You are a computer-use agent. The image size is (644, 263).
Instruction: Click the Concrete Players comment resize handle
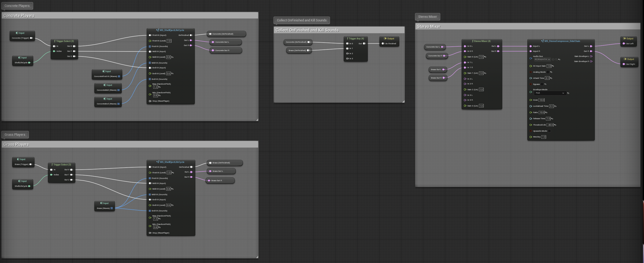coord(257,120)
